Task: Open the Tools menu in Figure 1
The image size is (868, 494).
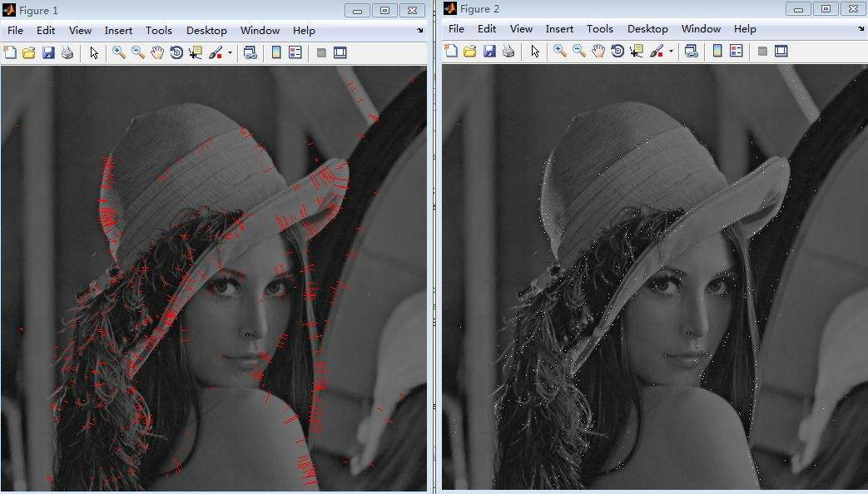Action: point(159,31)
